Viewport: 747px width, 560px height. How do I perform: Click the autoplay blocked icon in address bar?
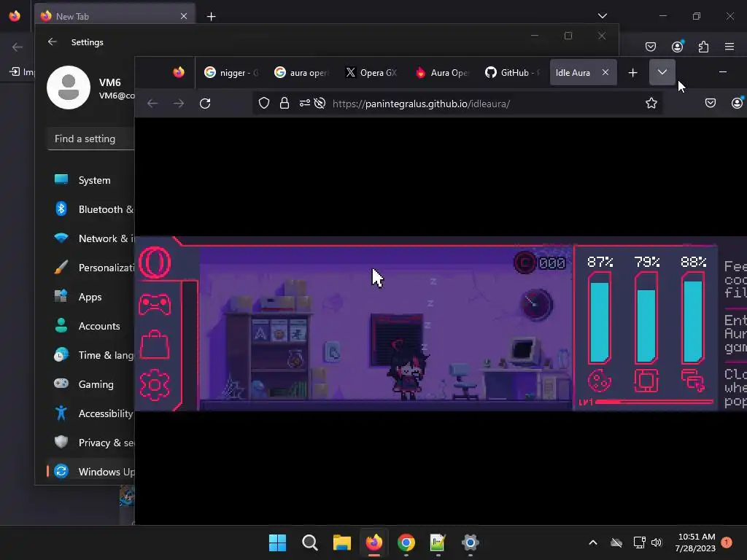point(320,104)
